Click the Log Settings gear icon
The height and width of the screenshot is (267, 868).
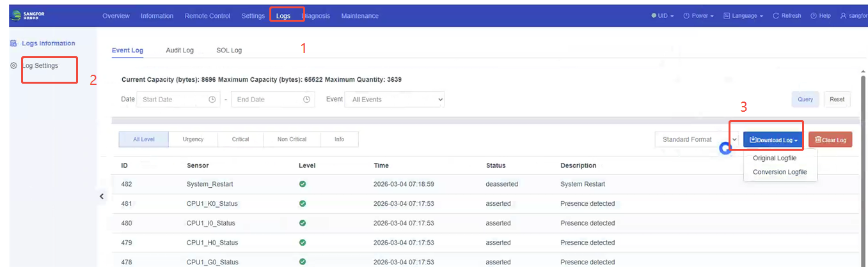point(13,66)
